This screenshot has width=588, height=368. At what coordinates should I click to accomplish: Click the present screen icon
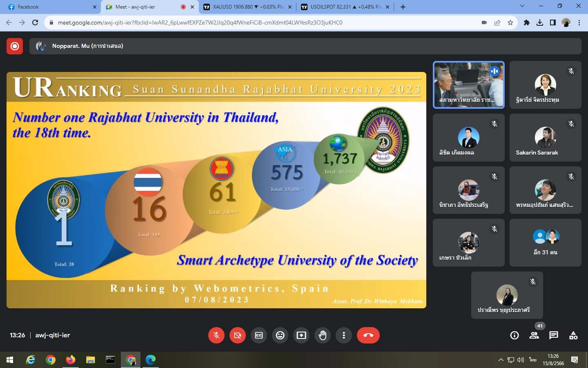coord(301,335)
